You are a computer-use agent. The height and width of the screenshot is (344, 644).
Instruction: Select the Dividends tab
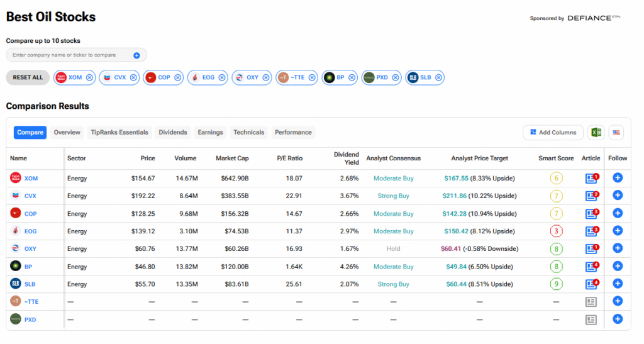pos(173,133)
